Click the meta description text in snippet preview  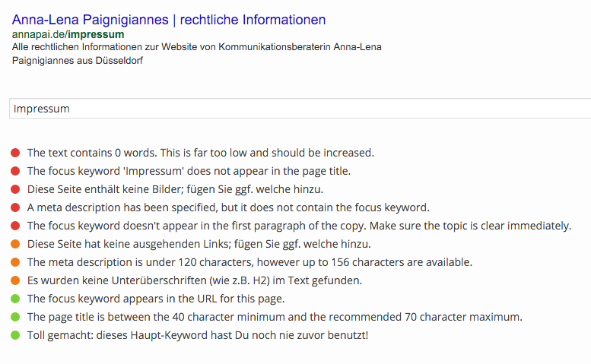click(x=196, y=54)
